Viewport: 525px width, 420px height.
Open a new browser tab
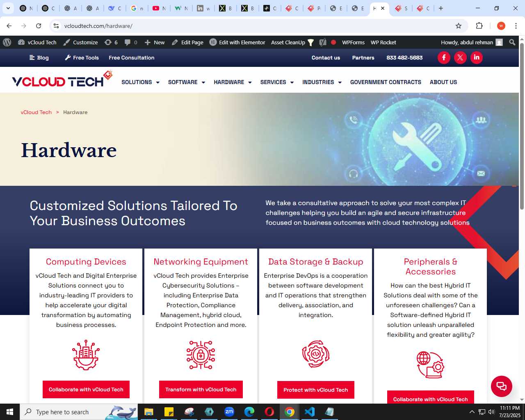point(441,8)
